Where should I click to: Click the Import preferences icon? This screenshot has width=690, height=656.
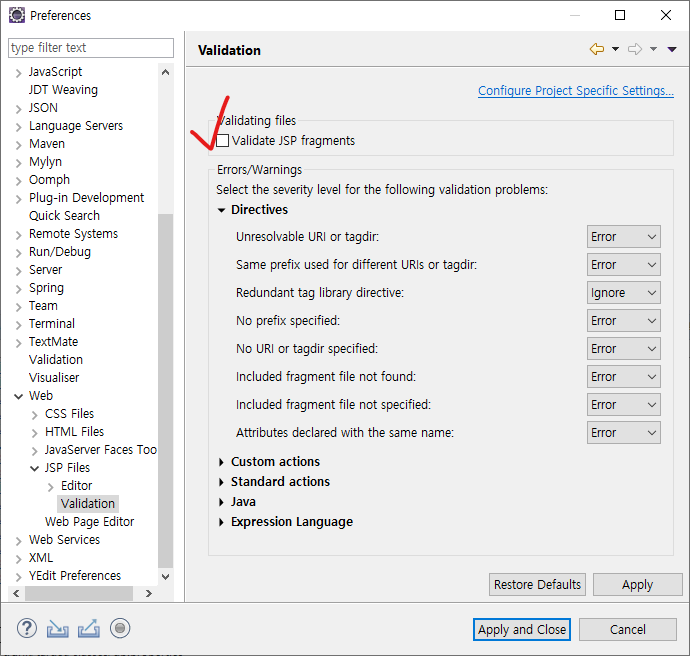point(58,628)
